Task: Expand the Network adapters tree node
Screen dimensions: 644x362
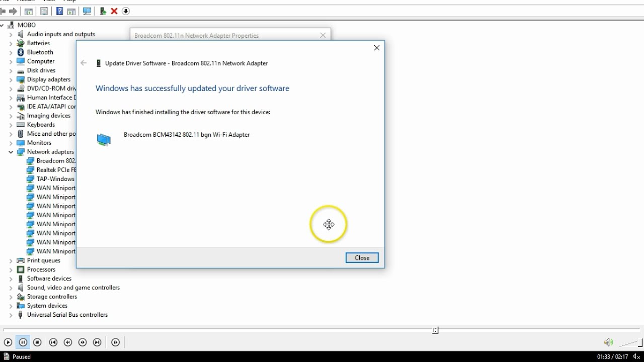Action: click(x=11, y=152)
